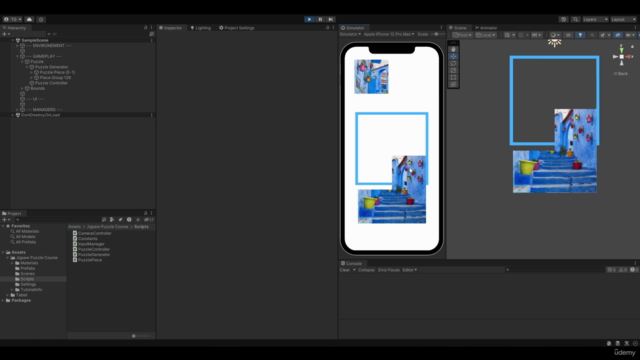Click the Console Clear button

point(345,270)
